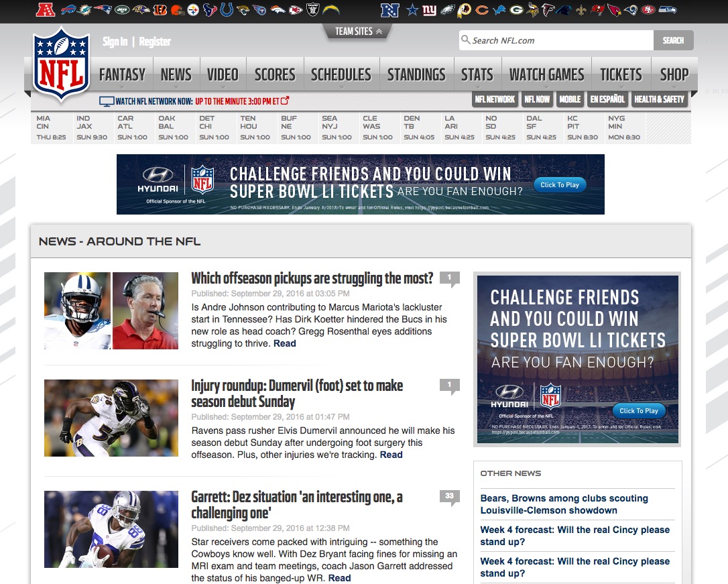Screen dimensions: 728x584
Task: Click Sign In
Action: point(114,41)
